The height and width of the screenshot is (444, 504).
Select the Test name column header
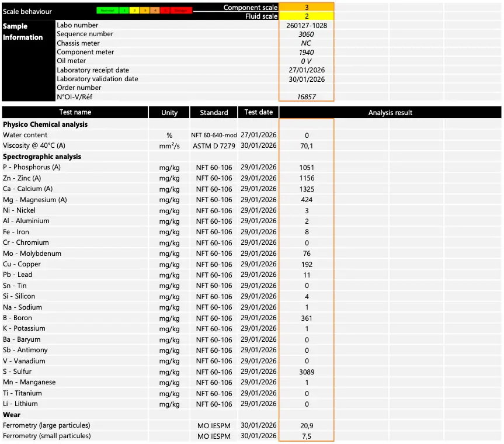75,112
